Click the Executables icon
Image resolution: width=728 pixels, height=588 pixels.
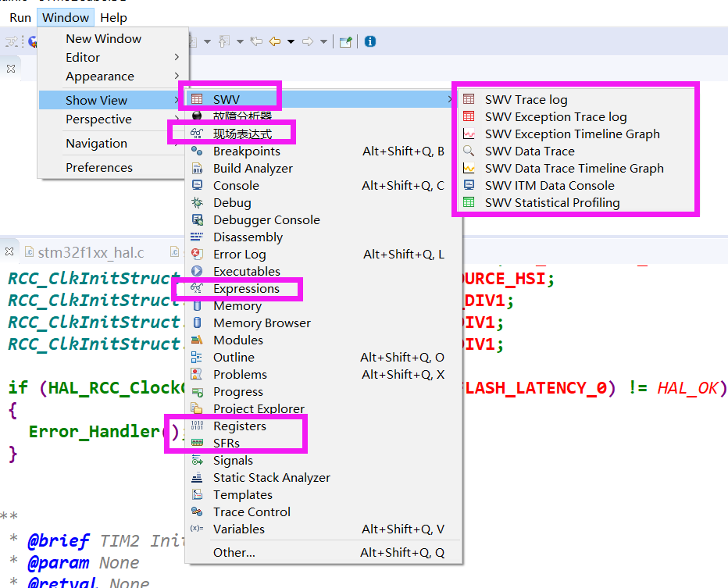tap(197, 271)
